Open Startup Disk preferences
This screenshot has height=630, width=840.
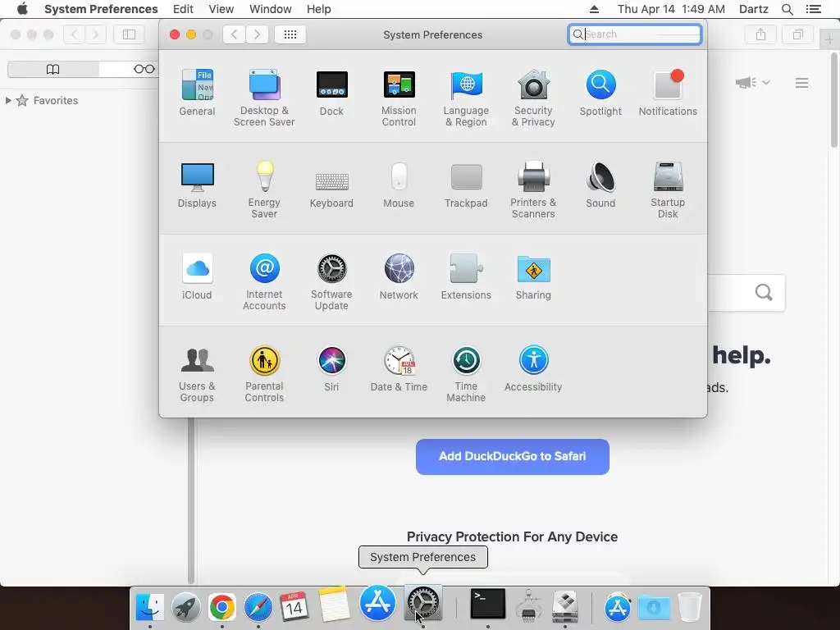(x=668, y=189)
